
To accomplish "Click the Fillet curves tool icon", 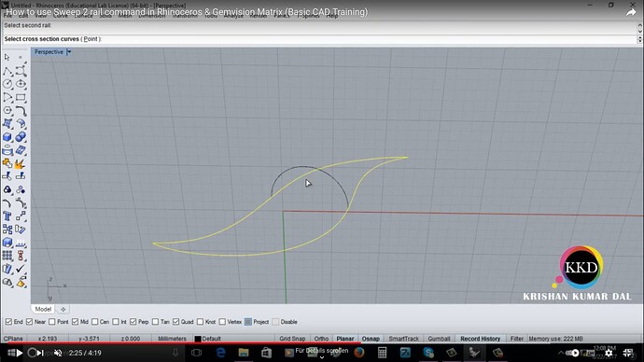I will pos(7,203).
